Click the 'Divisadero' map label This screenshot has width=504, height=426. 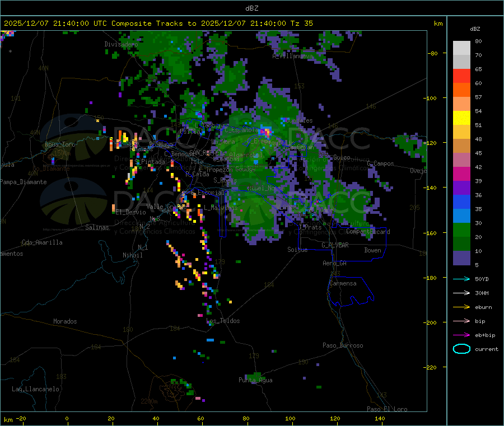pos(121,44)
